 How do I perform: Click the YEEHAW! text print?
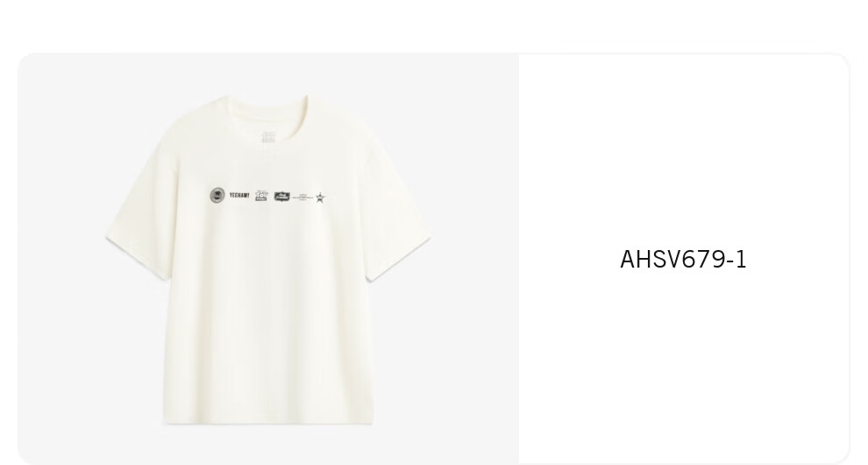coord(239,196)
